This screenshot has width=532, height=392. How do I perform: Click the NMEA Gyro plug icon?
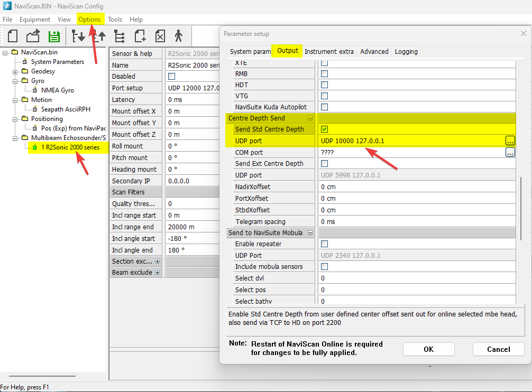tap(34, 90)
